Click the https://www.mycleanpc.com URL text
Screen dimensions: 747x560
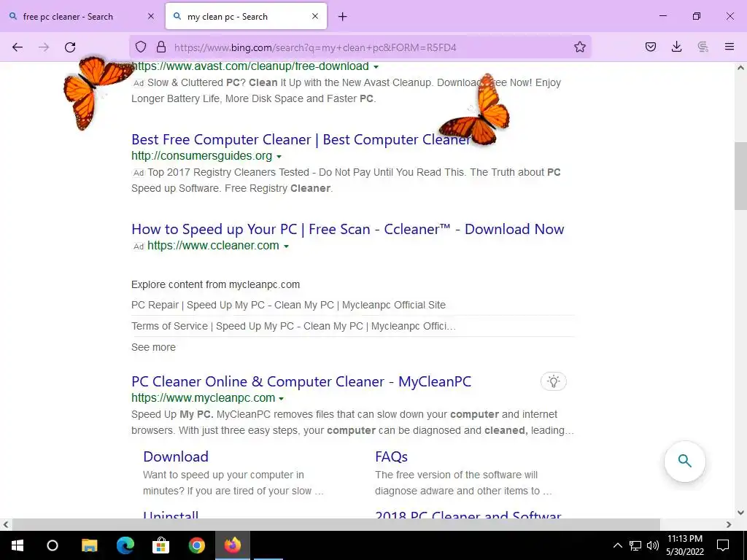click(204, 397)
